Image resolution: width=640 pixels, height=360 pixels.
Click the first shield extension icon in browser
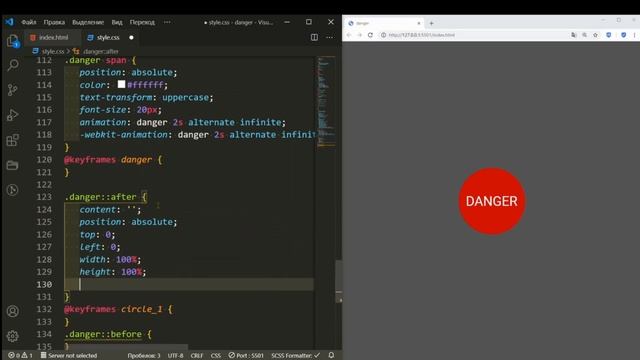pos(609,35)
